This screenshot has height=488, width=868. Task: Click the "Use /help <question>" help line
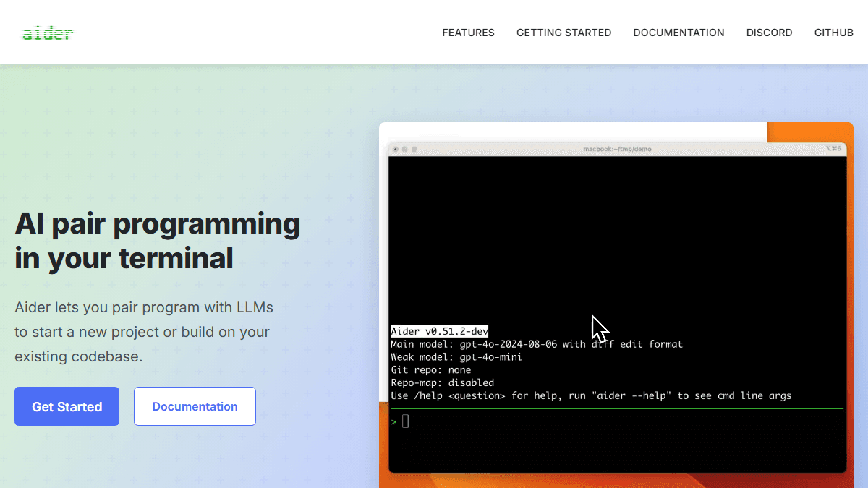click(591, 396)
